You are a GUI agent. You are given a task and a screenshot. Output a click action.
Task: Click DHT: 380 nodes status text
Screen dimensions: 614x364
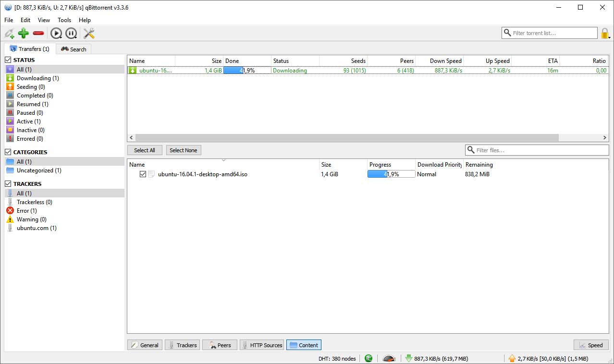pyautogui.click(x=337, y=359)
